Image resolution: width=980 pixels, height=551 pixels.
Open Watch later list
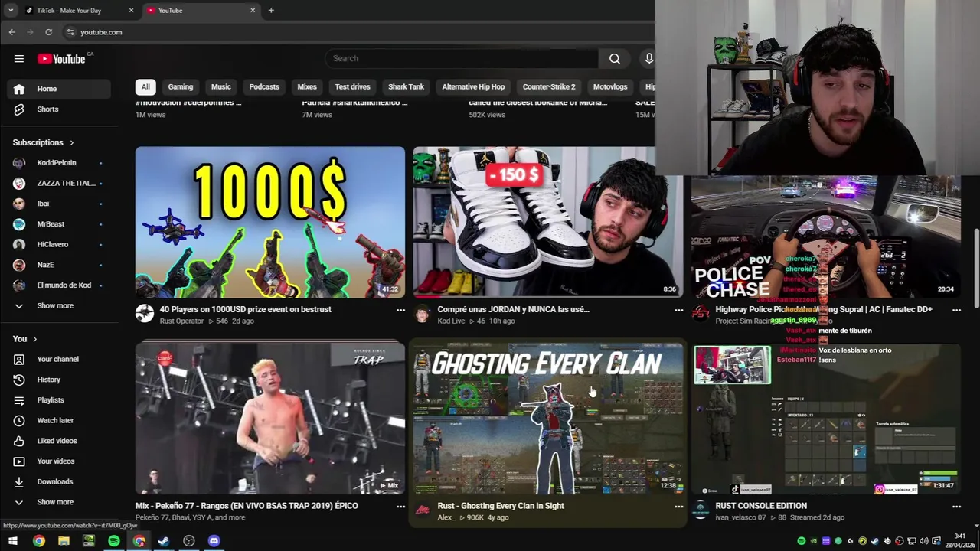(60, 420)
